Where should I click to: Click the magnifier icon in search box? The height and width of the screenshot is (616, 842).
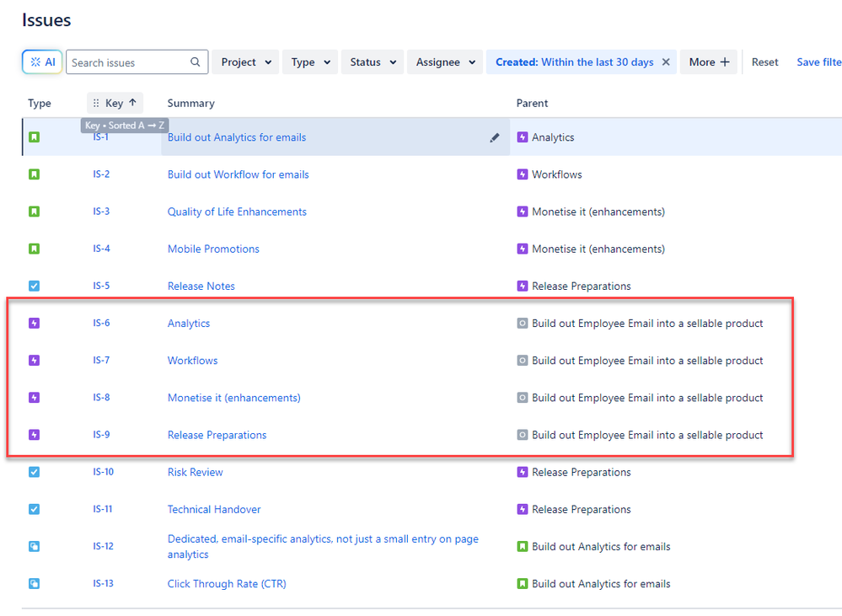pyautogui.click(x=196, y=62)
